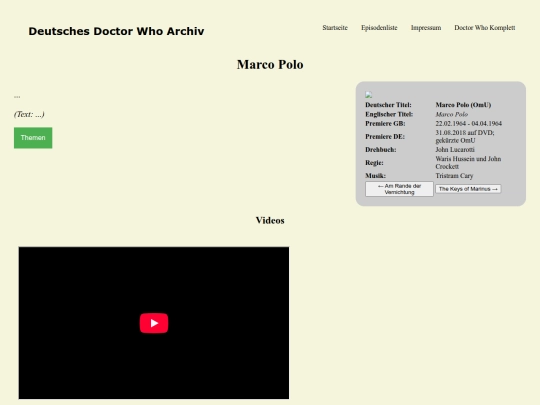Click the italic English title Marco Polo
The image size is (540, 405).
pos(451,114)
